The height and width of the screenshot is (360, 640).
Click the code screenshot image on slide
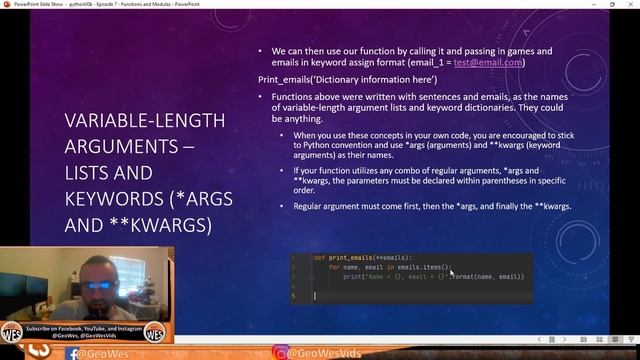[411, 278]
